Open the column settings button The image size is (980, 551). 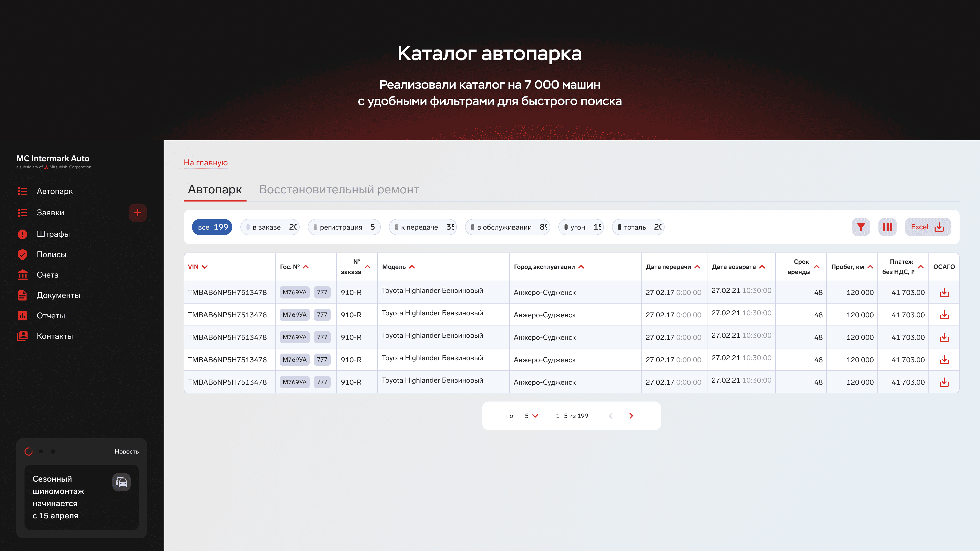pyautogui.click(x=888, y=227)
